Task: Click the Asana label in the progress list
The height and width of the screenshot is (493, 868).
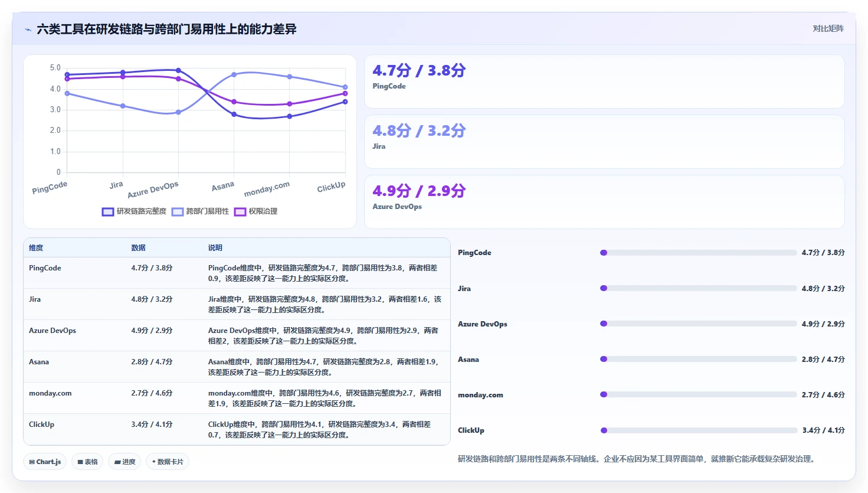Action: coord(469,360)
